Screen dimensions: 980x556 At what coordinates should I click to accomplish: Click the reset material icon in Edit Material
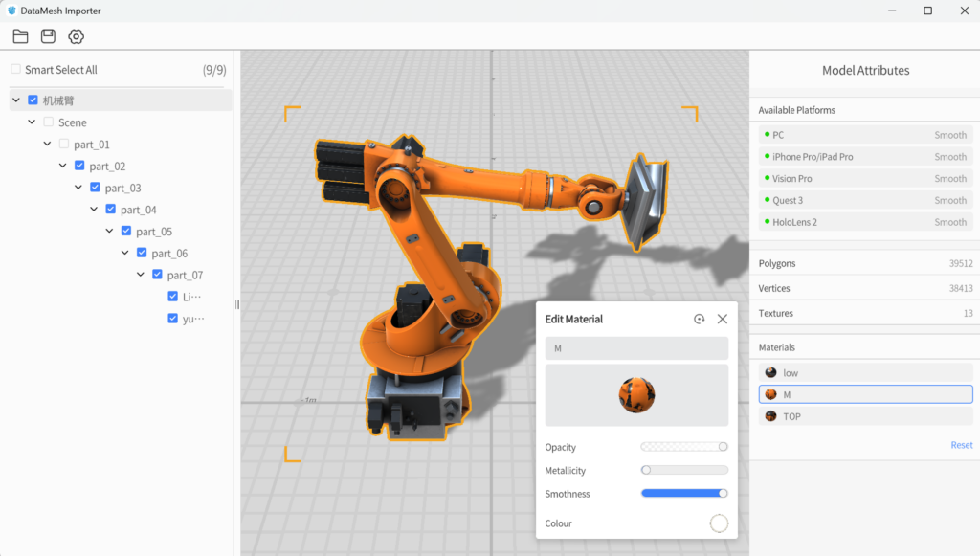699,319
